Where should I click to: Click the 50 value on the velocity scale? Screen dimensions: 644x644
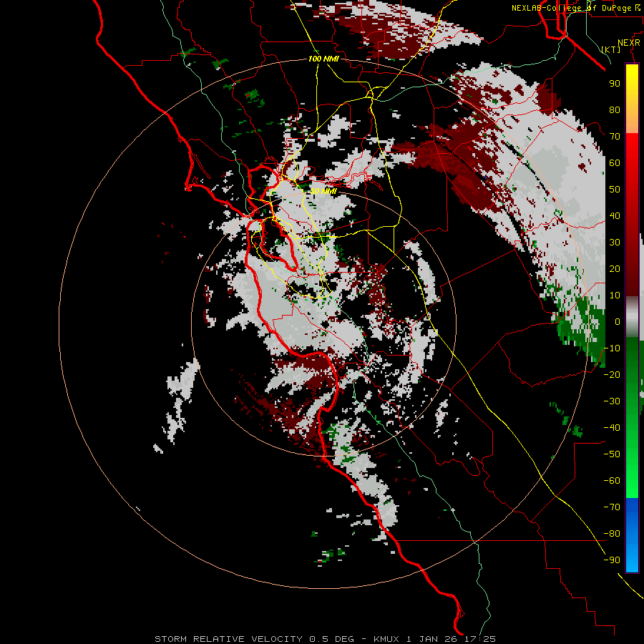[615, 190]
